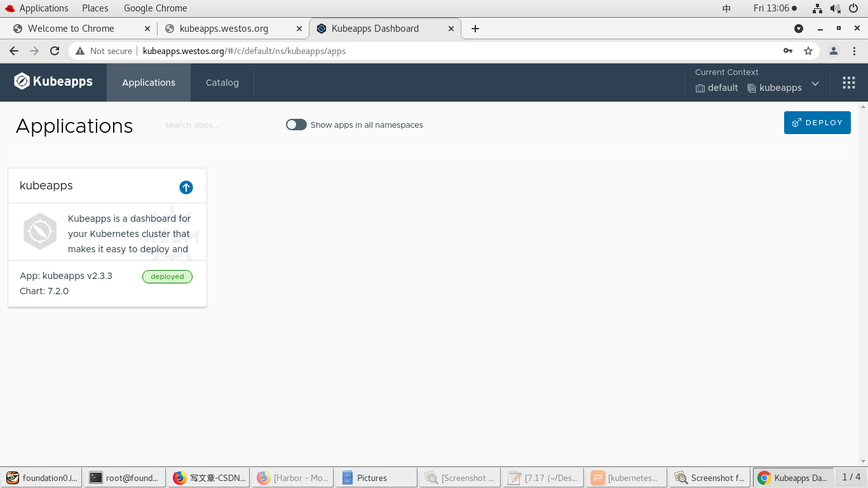Switch to 7.17 text editor taskbar item
The width and height of the screenshot is (868, 488).
pos(543,478)
